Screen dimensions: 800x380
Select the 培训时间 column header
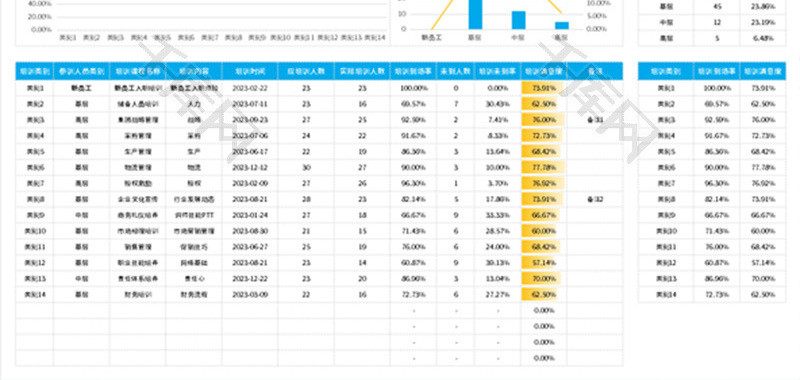pyautogui.click(x=249, y=71)
